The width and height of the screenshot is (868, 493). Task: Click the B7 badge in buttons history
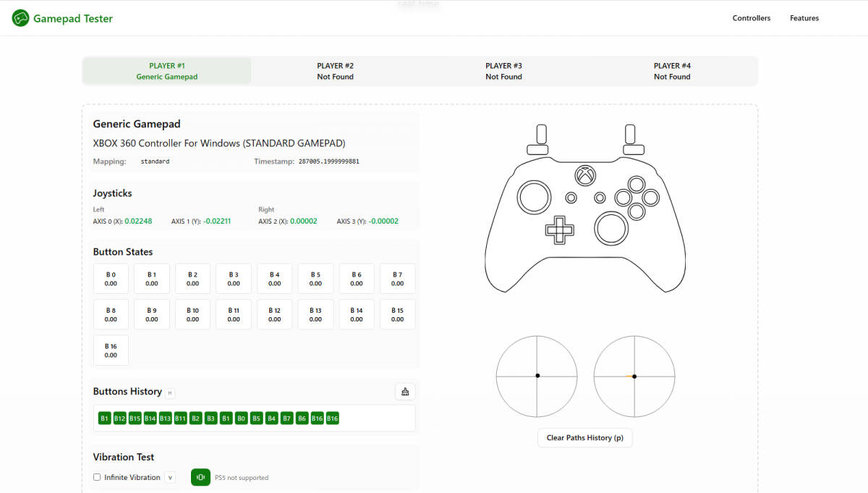(287, 418)
